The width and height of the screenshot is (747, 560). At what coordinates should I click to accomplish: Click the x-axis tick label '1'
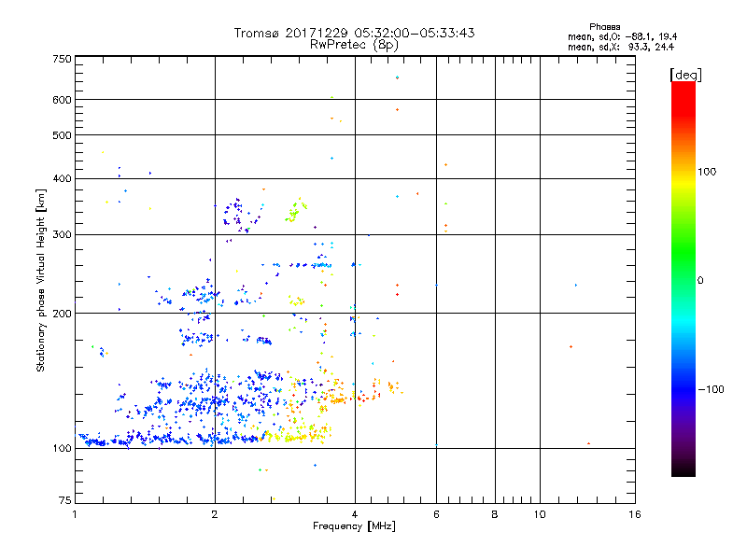(x=75, y=514)
